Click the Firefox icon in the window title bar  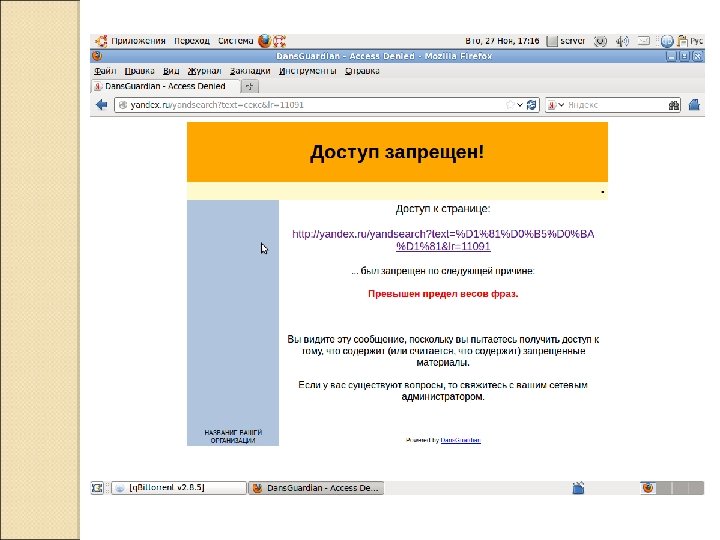click(97, 56)
